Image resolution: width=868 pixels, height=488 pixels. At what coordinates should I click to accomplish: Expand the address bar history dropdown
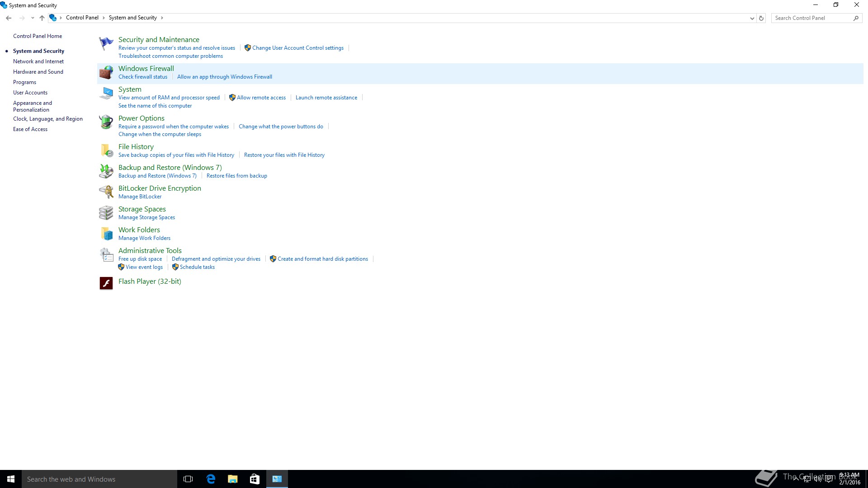(x=752, y=18)
